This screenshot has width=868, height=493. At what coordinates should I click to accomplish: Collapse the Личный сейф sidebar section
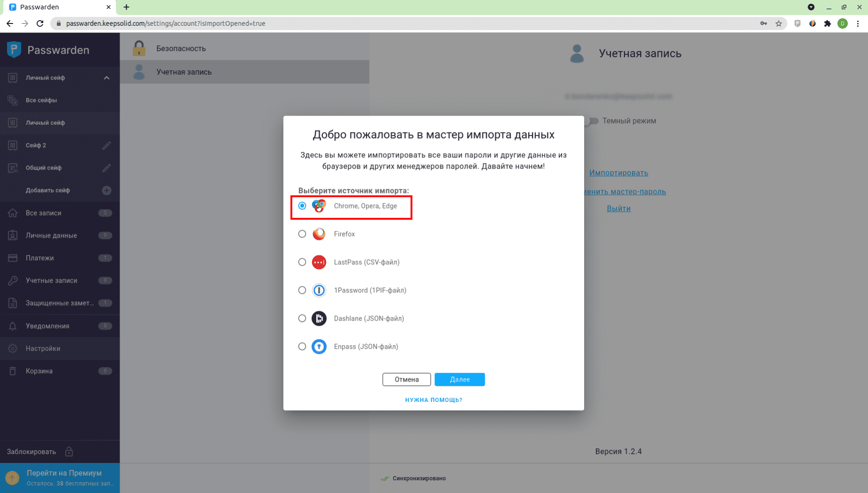click(107, 78)
